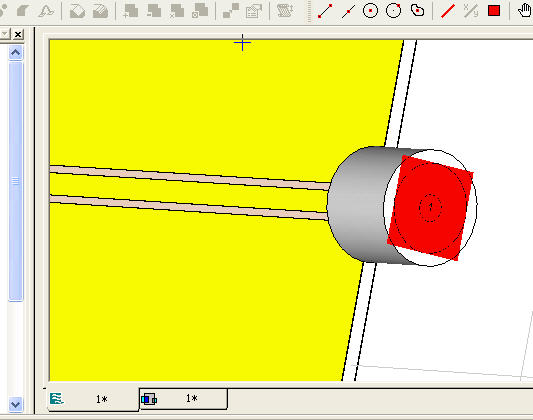Close the side panel with X button

click(18, 34)
